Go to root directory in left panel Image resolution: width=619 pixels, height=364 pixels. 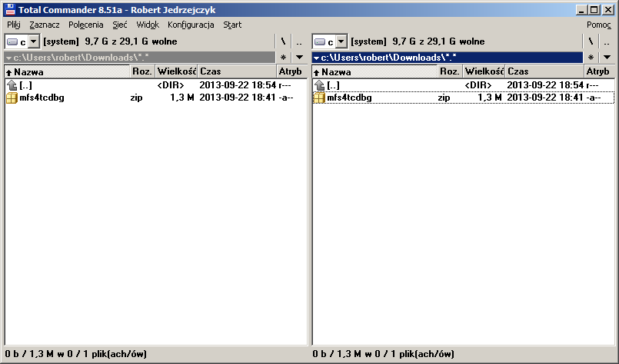(x=283, y=41)
